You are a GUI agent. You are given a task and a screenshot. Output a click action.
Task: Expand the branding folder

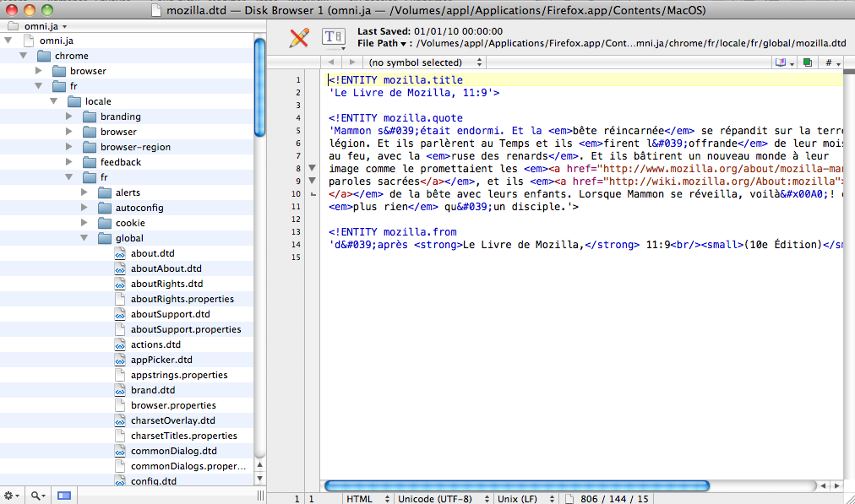click(69, 116)
